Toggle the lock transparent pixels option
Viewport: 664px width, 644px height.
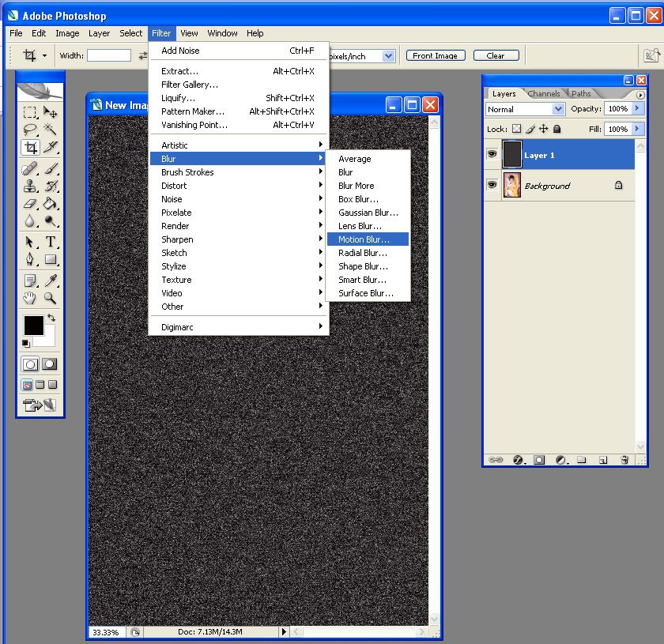pos(517,129)
